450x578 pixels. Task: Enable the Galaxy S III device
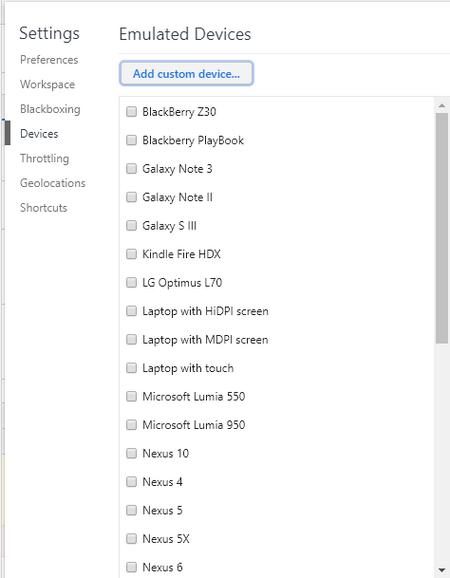tap(131, 225)
